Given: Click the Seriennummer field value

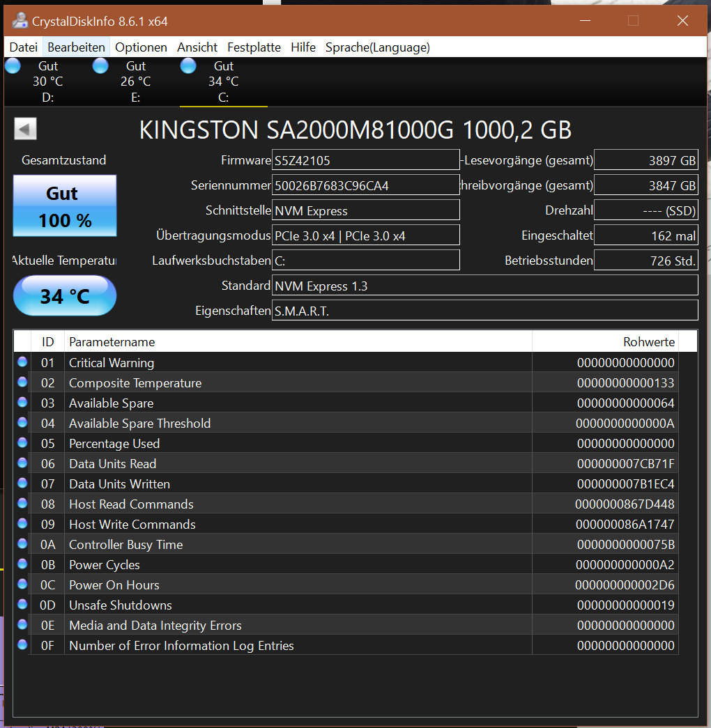Looking at the screenshot, I should 366,185.
